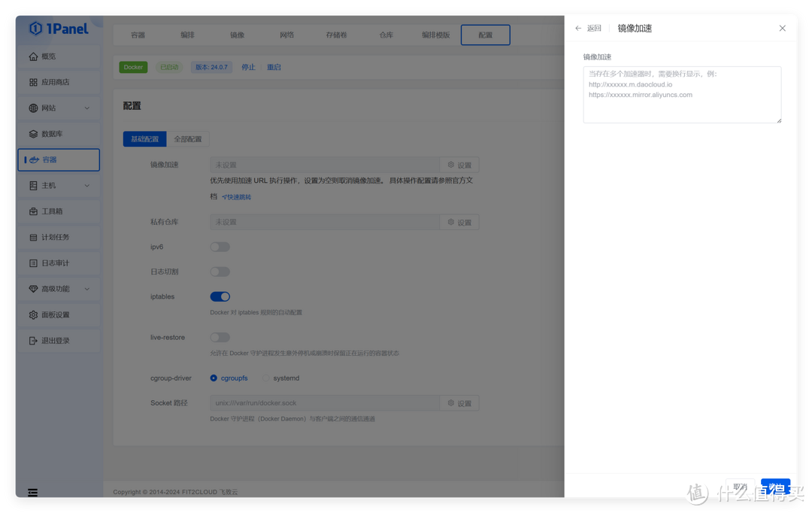Image resolution: width=812 pixels, height=513 pixels.
Task: Click the 重启 restart button for Docker
Action: (274, 67)
